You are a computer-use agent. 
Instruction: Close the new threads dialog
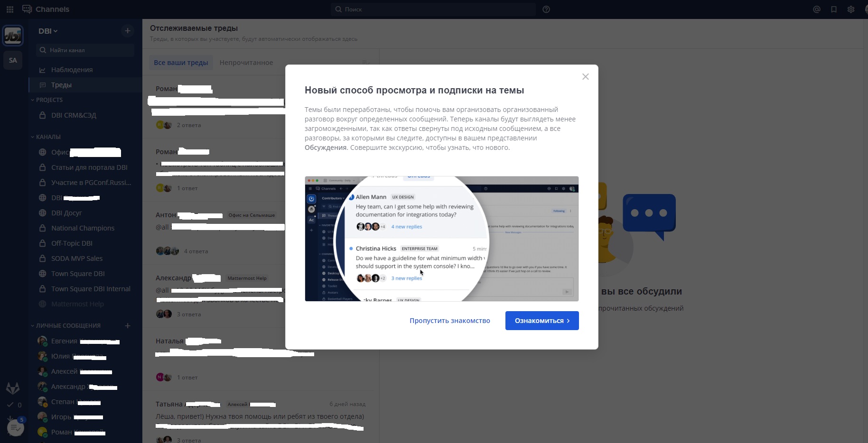pyautogui.click(x=586, y=77)
